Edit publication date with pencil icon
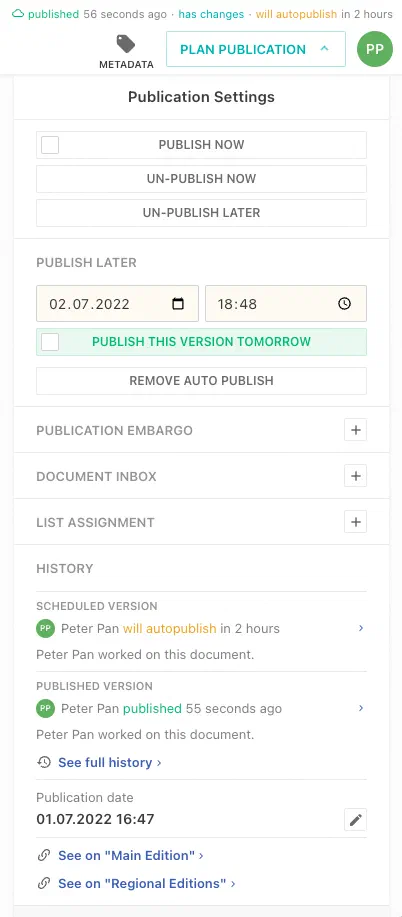 (x=355, y=820)
